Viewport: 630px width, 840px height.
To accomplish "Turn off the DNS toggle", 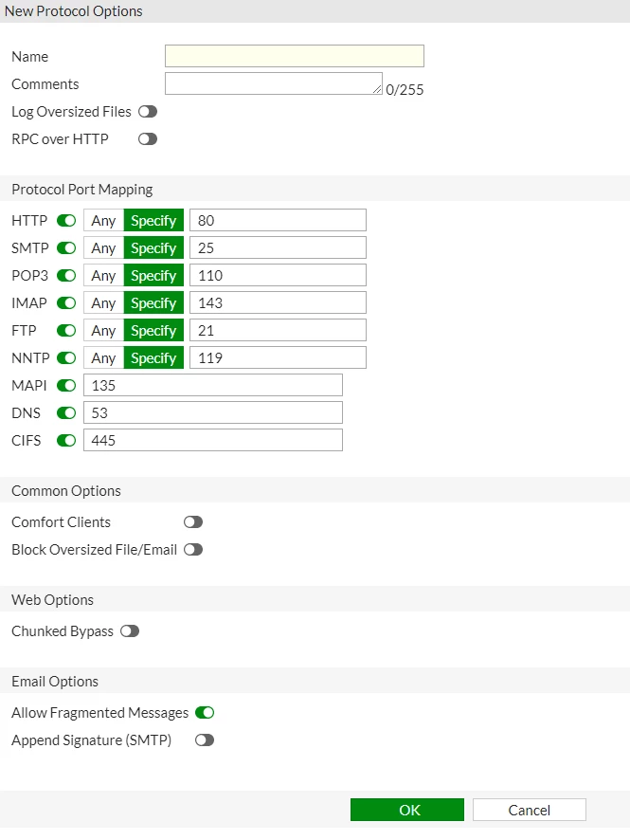I will tap(66, 413).
